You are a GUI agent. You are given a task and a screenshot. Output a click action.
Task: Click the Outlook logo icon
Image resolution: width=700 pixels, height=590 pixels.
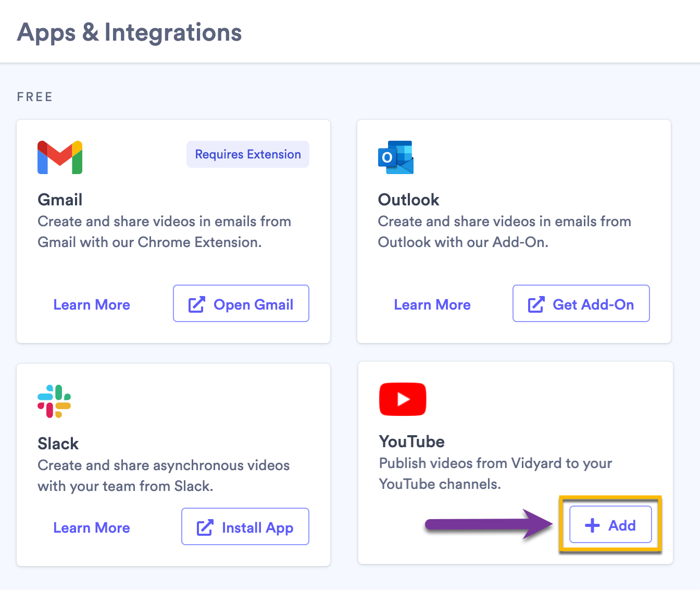click(x=396, y=157)
